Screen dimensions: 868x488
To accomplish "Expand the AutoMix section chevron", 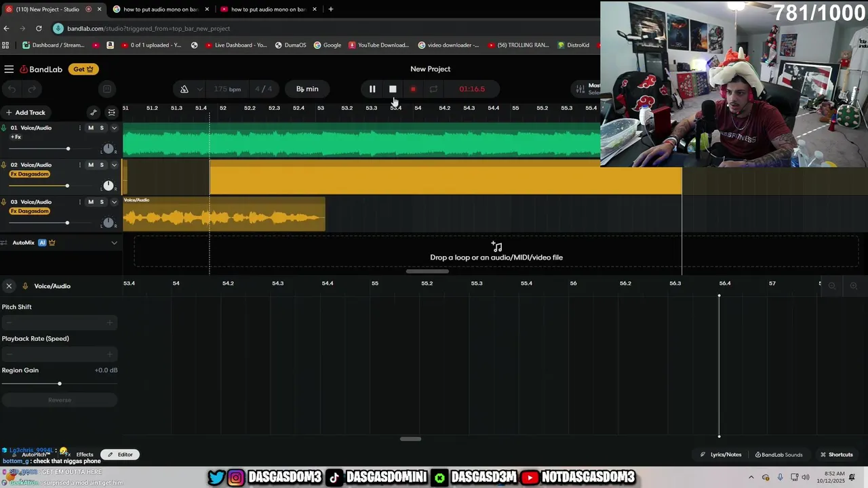I will coord(114,243).
